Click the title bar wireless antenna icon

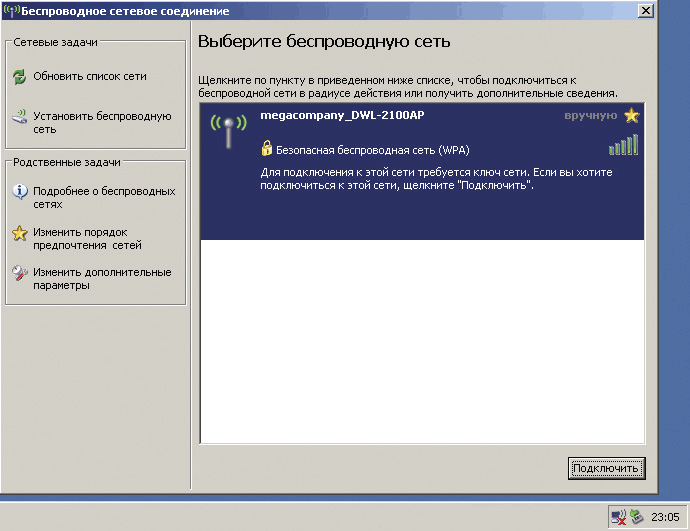coord(11,10)
